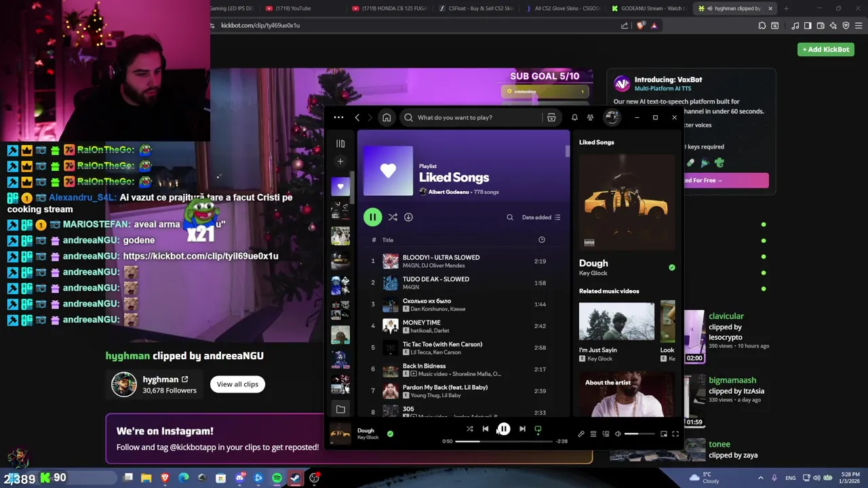The width and height of the screenshot is (868, 488).
Task: Click browser address bar URL
Action: click(260, 26)
